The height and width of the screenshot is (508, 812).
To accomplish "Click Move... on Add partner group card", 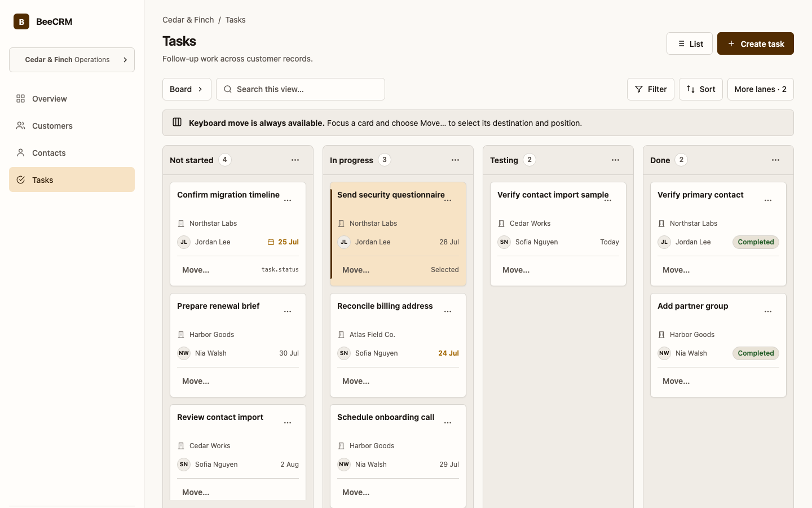I will tap(676, 381).
